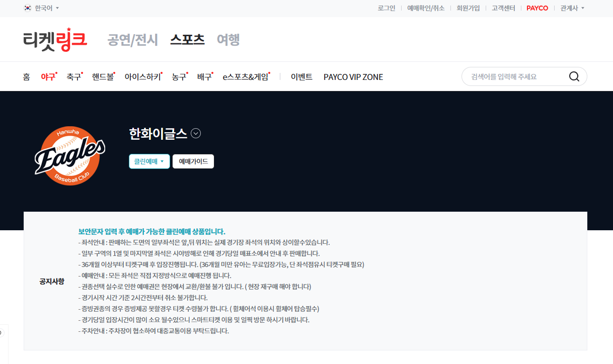Click the PAYCO link in top bar
Screen dimensions: 613x364
tap(538, 8)
